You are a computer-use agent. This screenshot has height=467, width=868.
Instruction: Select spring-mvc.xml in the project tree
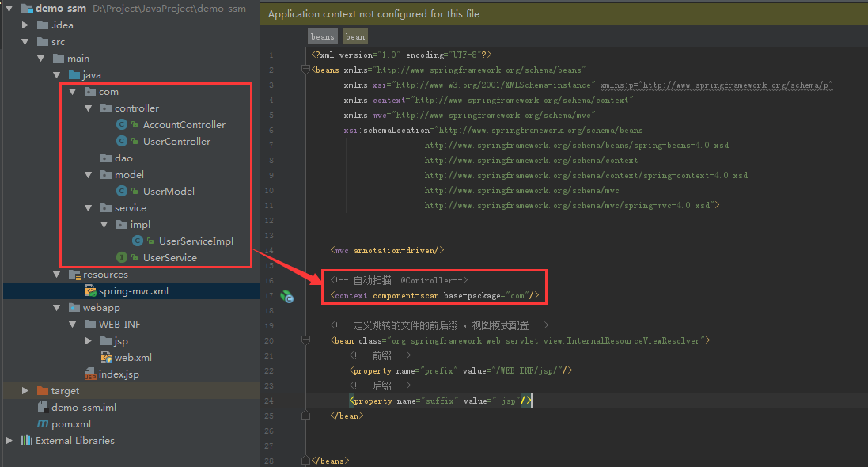tap(134, 290)
